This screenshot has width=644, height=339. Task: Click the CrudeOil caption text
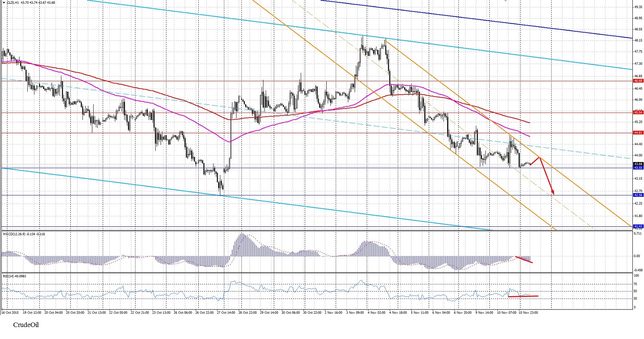(x=26, y=325)
